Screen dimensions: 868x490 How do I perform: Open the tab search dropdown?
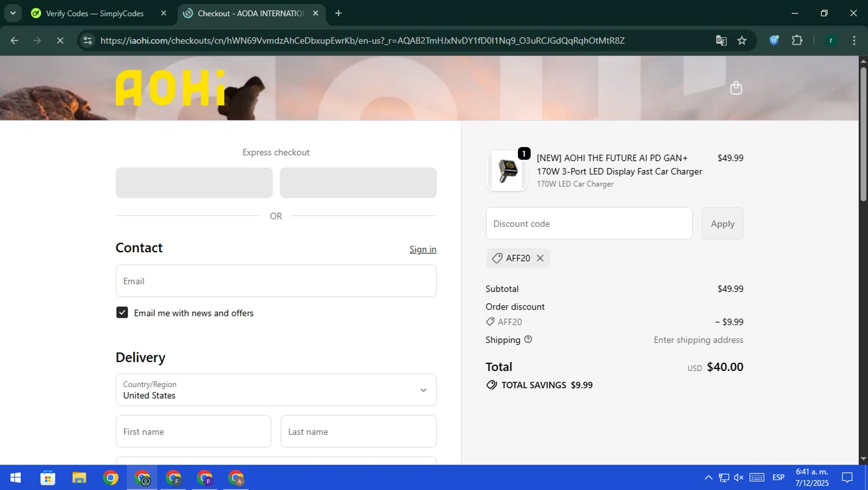coord(13,13)
